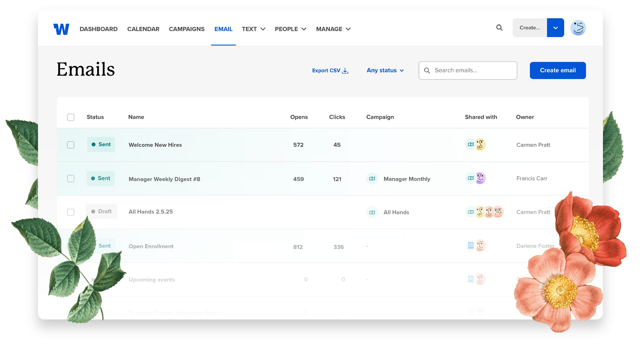Go to the CAMPAIGNS tab

(186, 29)
